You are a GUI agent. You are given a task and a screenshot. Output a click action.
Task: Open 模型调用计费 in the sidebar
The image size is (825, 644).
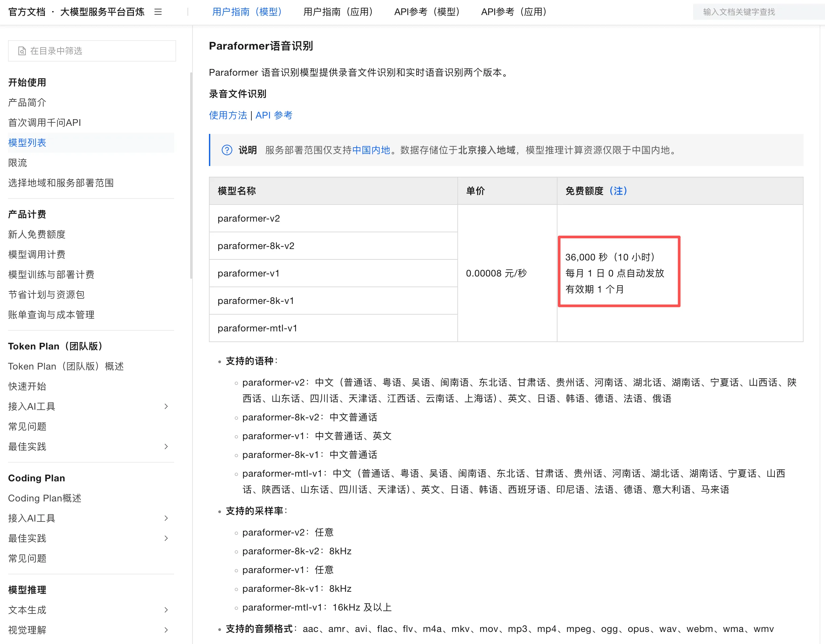(36, 255)
